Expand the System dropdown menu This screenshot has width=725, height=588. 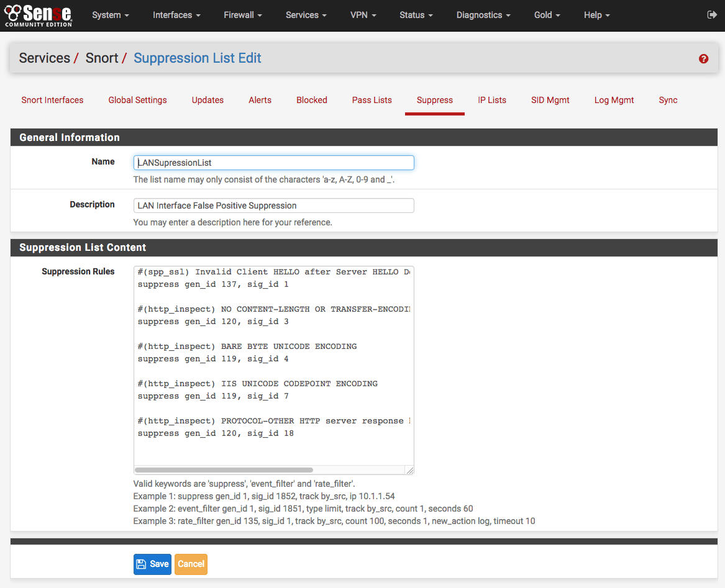[110, 15]
